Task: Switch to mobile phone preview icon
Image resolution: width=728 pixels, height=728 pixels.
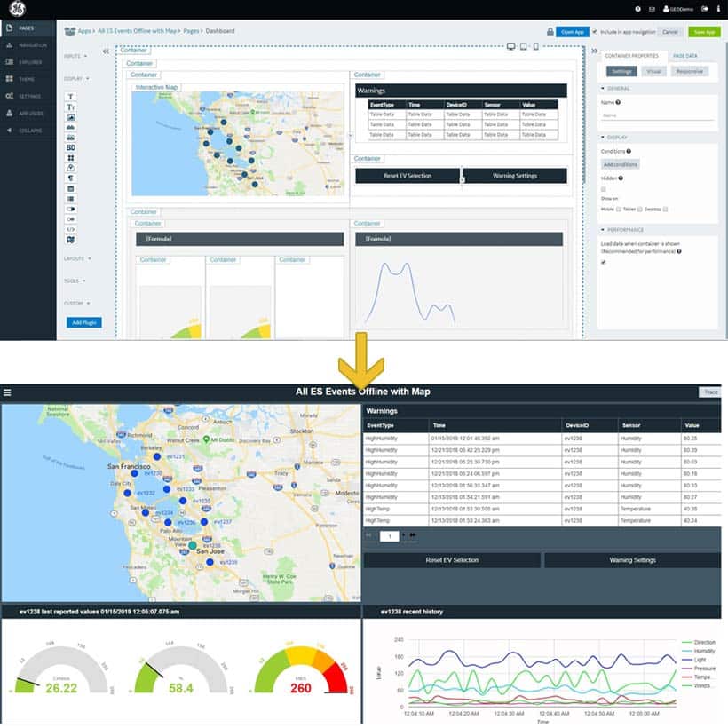Action: (x=535, y=46)
